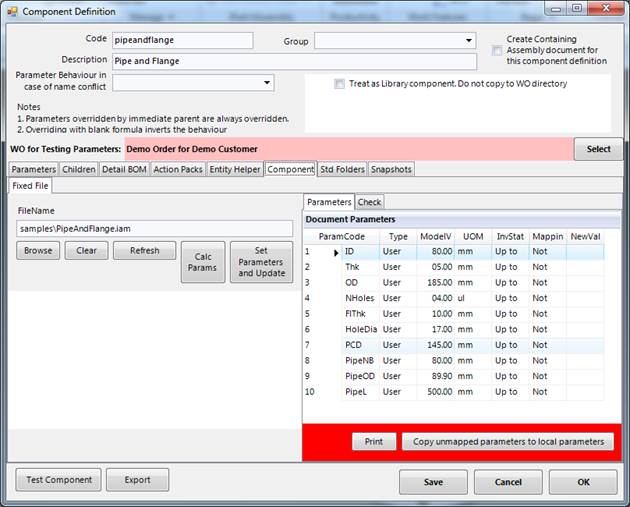Click Set Parameters and Update

pos(261,262)
